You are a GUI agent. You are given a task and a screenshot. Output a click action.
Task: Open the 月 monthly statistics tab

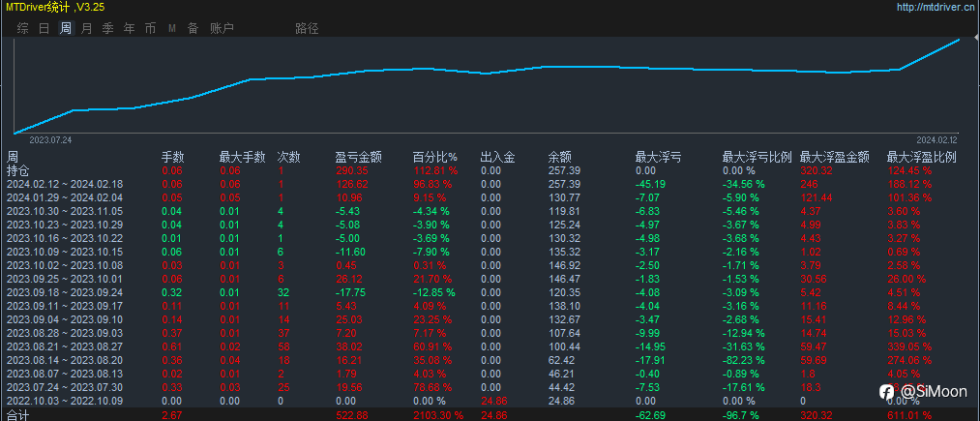point(87,28)
